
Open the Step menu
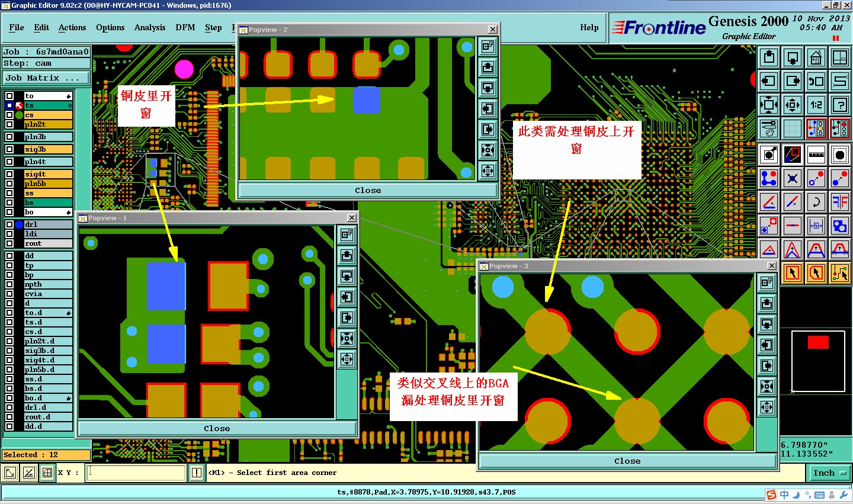tap(213, 27)
